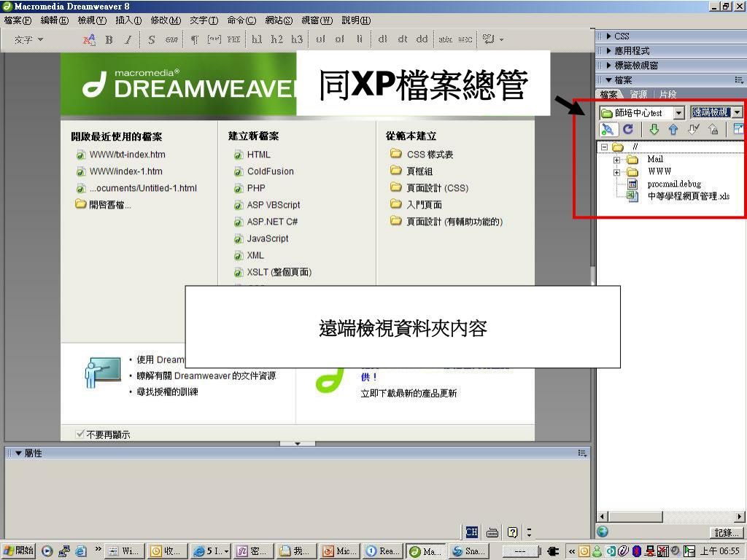Insert an acronym tag
The height and width of the screenshot is (560, 747).
pos(465,39)
